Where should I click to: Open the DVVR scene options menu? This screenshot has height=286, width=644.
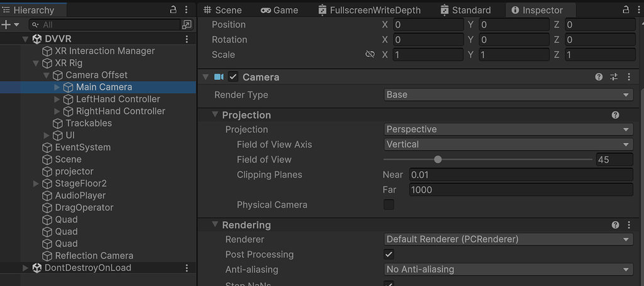187,39
